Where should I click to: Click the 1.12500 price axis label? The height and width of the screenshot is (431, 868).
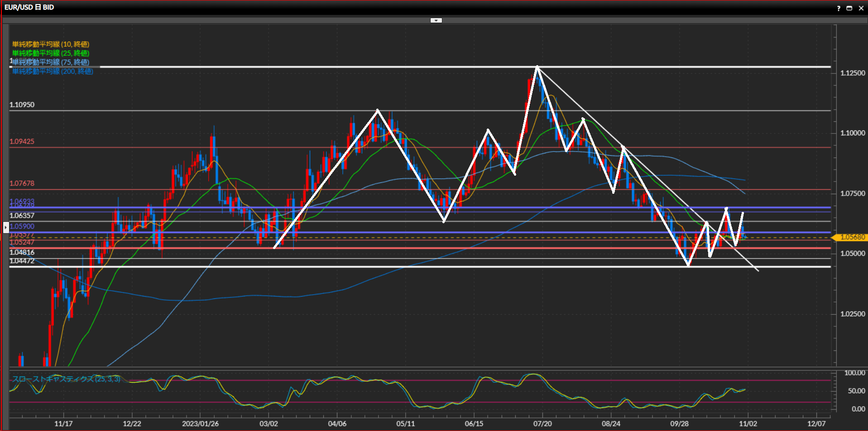tap(852, 73)
